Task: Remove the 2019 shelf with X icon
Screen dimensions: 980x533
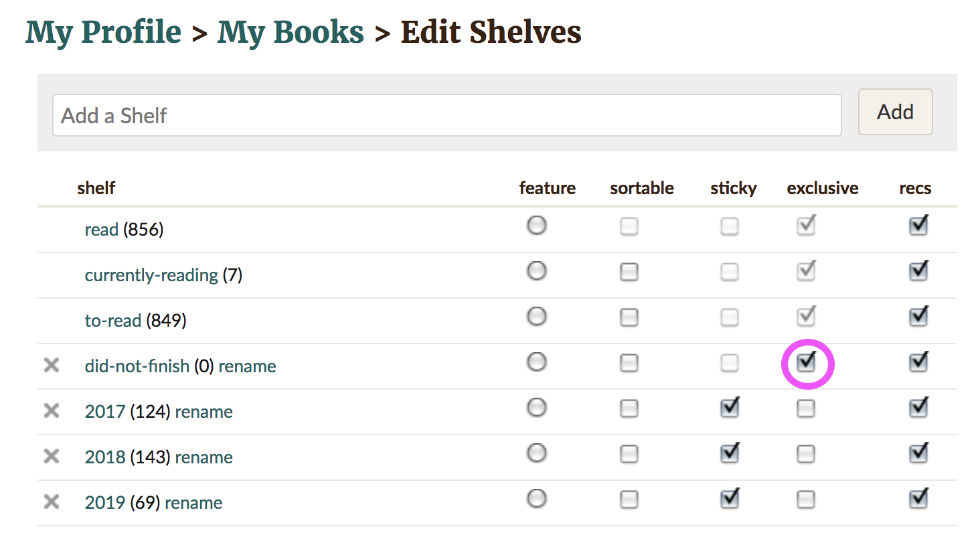Action: tap(52, 502)
